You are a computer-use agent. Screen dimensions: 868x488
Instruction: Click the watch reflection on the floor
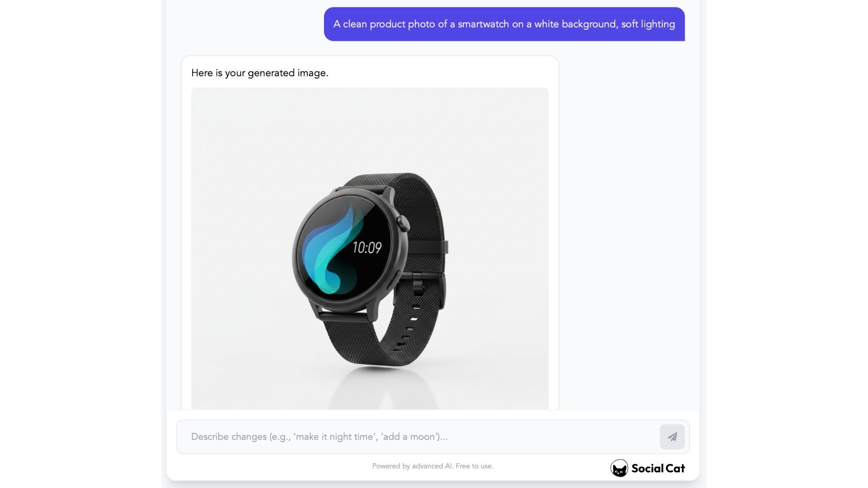pos(382,388)
